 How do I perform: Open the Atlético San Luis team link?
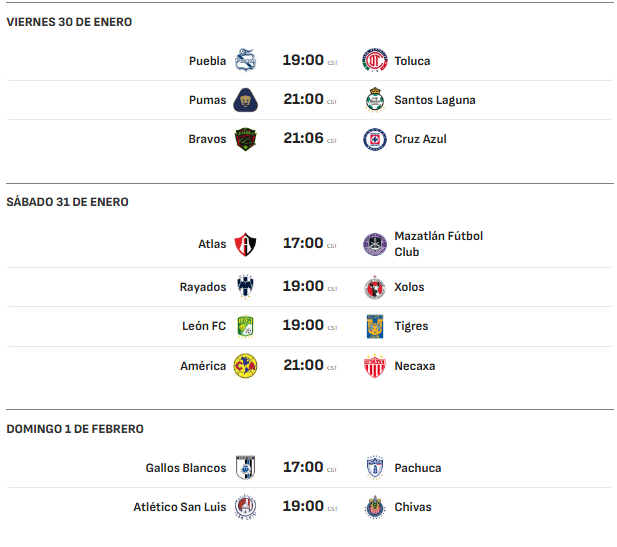[180, 507]
